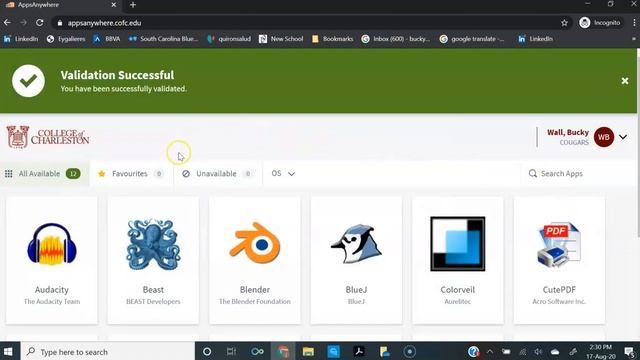Screen dimensions: 640x360
Task: Click the WB user avatar
Action: [604, 137]
